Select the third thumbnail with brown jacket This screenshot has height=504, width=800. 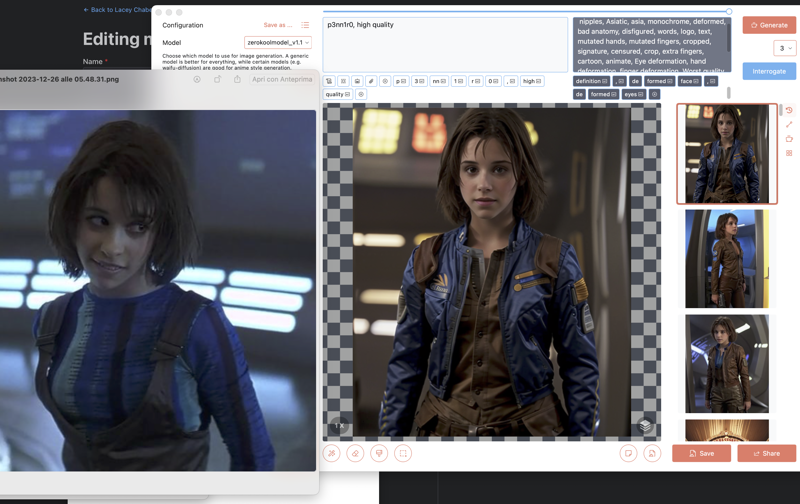click(727, 364)
